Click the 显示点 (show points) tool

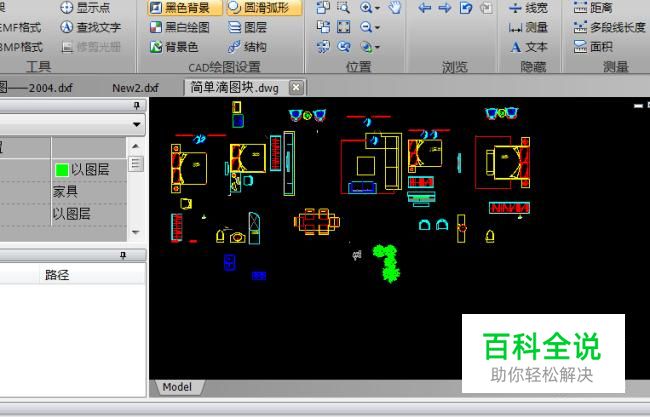click(85, 7)
